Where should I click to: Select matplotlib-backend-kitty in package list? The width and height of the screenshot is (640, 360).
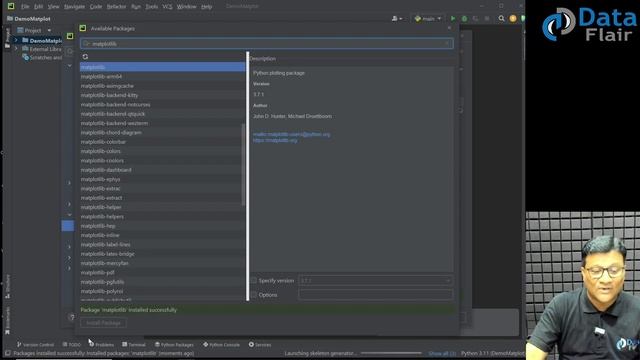coord(162,95)
